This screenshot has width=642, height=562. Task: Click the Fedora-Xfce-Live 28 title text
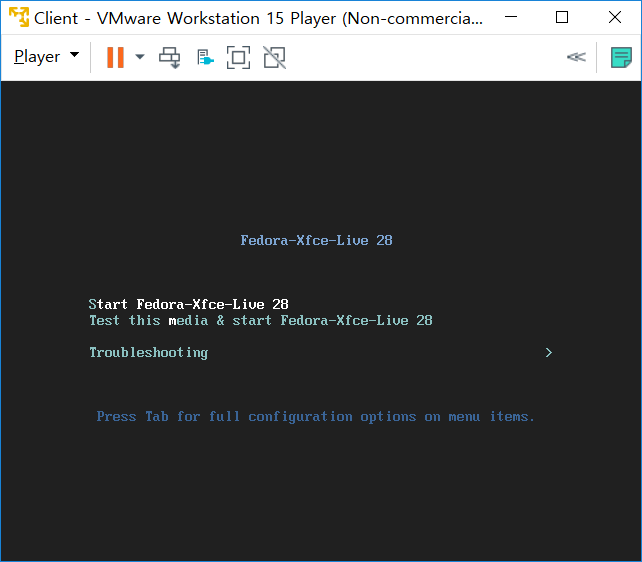tap(316, 240)
